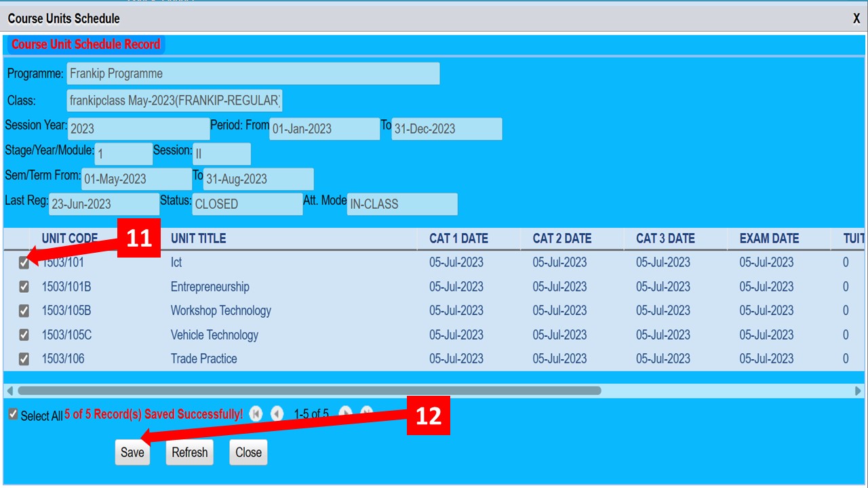The width and height of the screenshot is (868, 488).
Task: Toggle the Workshop Technology 1503/105B checkbox
Action: point(24,311)
